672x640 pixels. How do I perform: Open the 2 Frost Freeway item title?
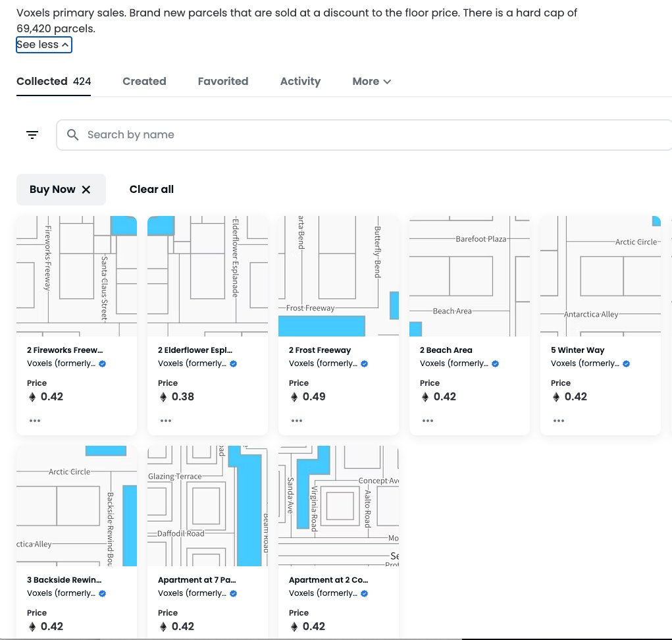coord(320,350)
